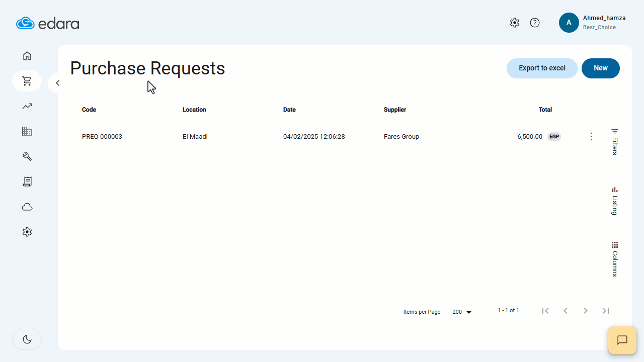
Task: Open the buildings sidebar icon
Action: (x=27, y=131)
